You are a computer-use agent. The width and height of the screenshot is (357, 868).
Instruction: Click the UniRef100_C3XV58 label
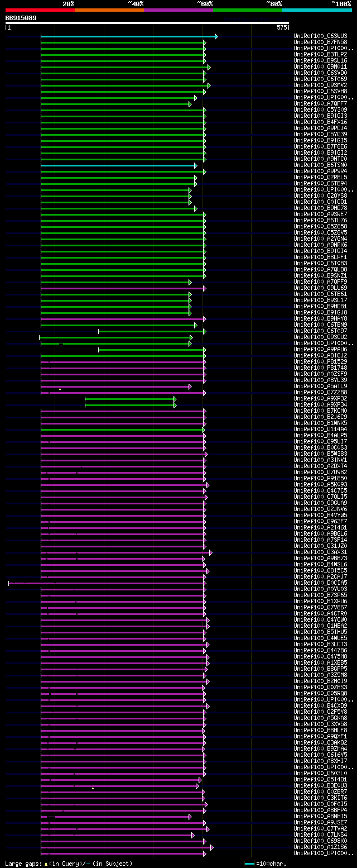pyautogui.click(x=320, y=724)
